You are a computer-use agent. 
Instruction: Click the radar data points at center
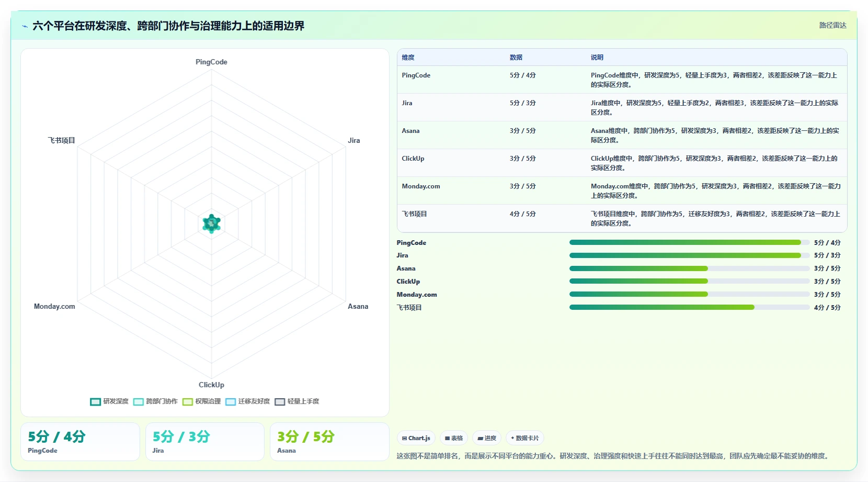[211, 223]
